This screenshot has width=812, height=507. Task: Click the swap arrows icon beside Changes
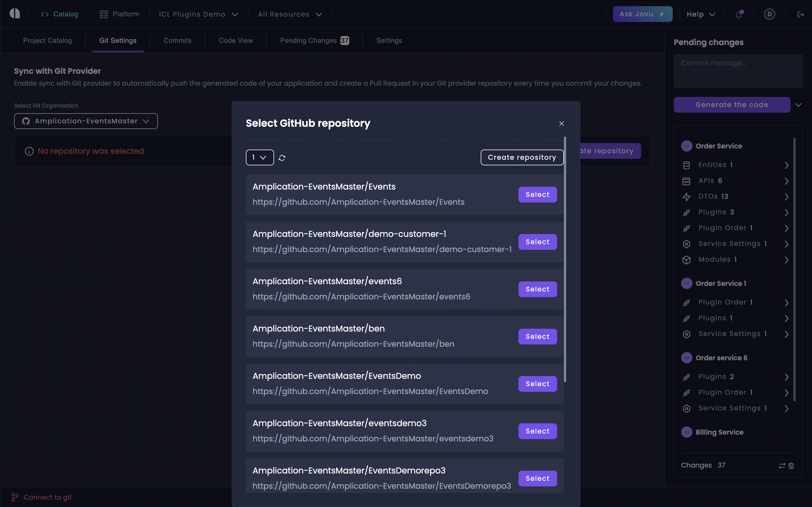782,465
